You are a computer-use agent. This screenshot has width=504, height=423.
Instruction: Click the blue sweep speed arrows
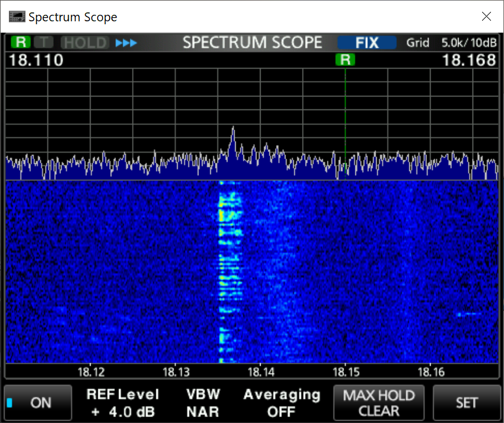[x=126, y=43]
